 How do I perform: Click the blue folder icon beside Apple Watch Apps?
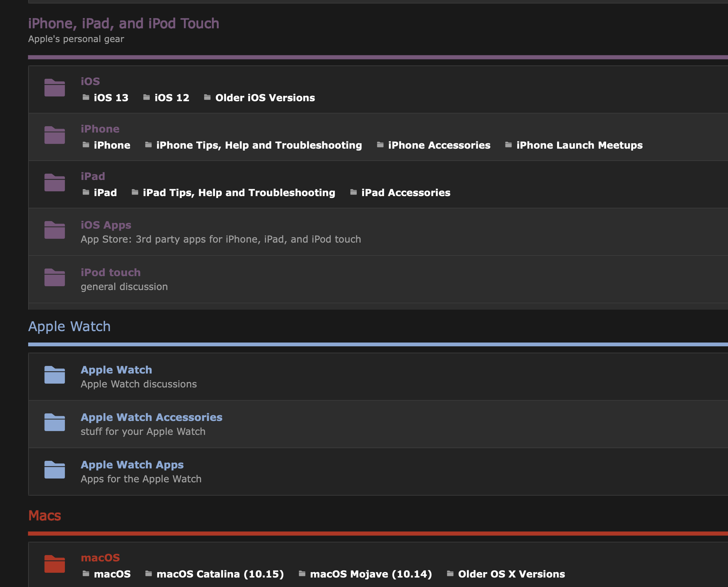tap(54, 469)
